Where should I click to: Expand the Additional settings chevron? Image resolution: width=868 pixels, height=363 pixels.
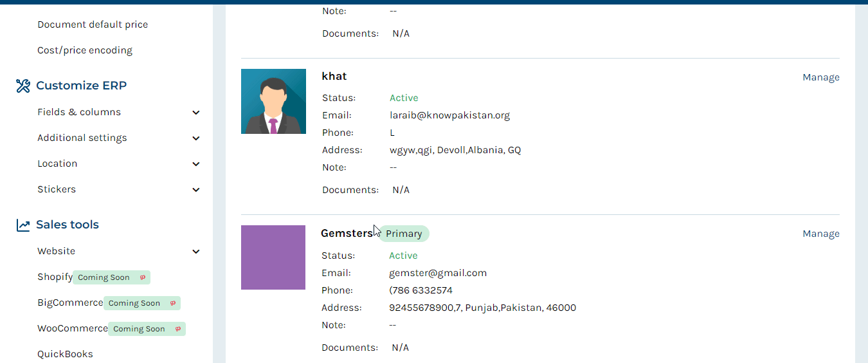click(196, 138)
